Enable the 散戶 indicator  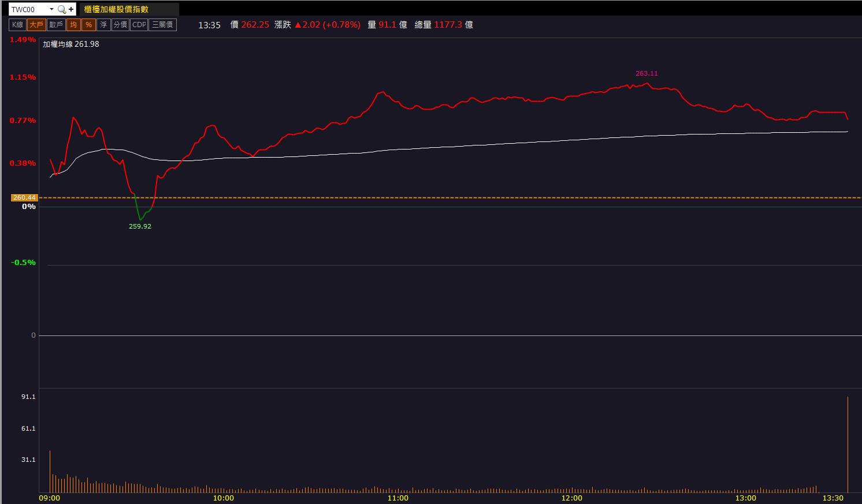tap(56, 25)
